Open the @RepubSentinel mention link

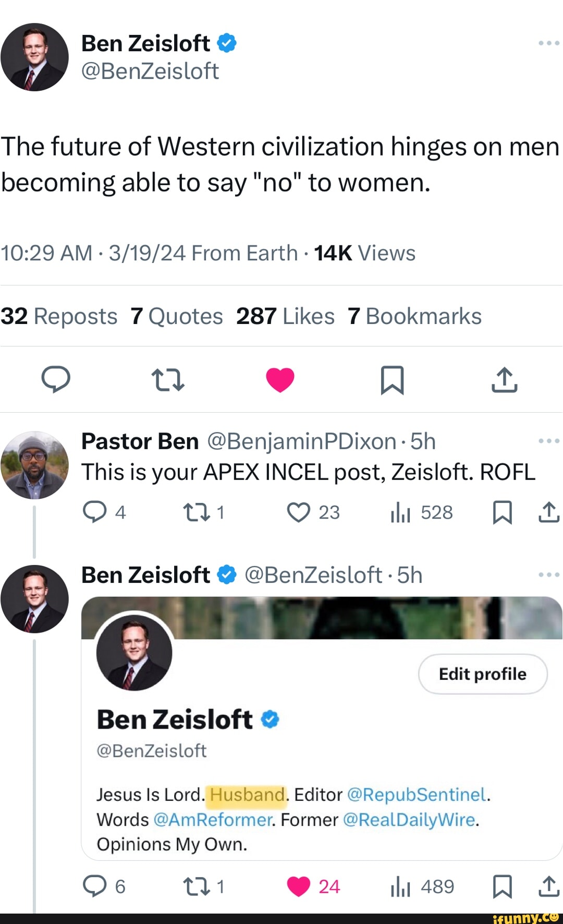coord(416,795)
